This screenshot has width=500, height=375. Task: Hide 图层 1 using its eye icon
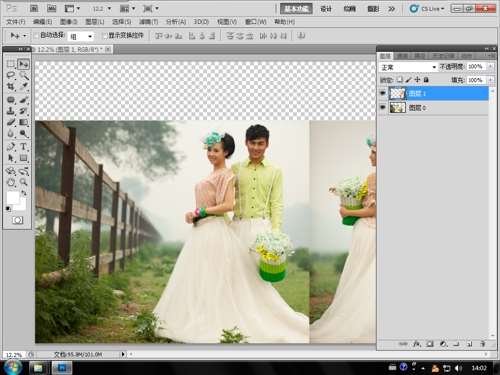pos(383,93)
